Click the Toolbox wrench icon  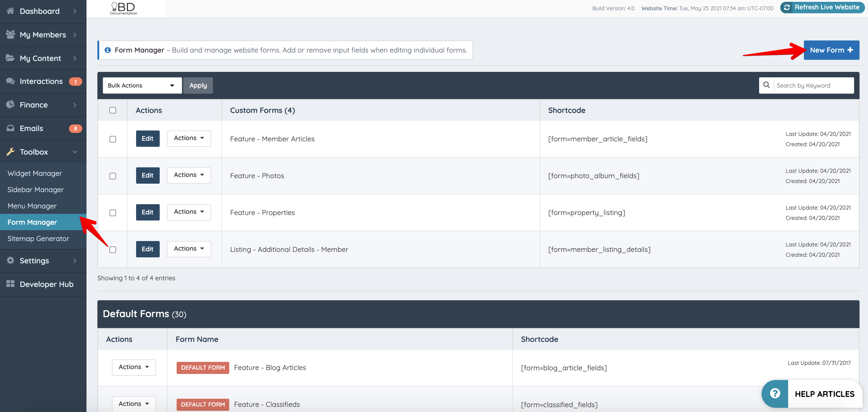(x=10, y=152)
